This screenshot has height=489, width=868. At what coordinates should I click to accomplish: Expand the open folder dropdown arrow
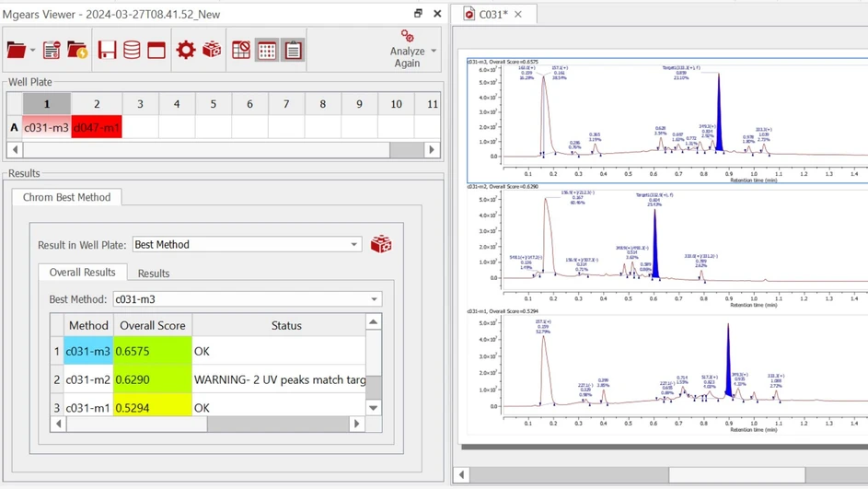point(32,51)
